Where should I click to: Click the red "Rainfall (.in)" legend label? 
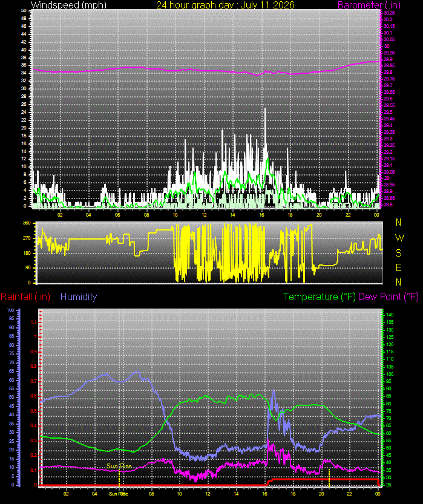pyautogui.click(x=25, y=296)
